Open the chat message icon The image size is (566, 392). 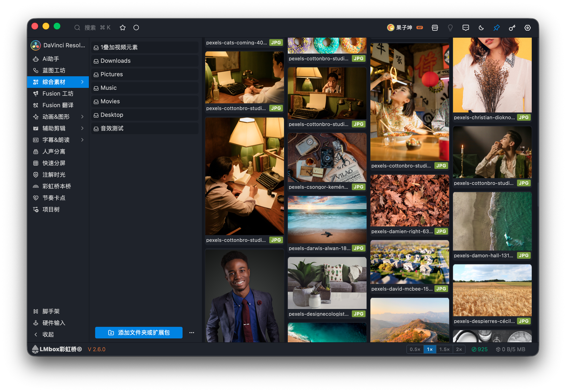[466, 28]
